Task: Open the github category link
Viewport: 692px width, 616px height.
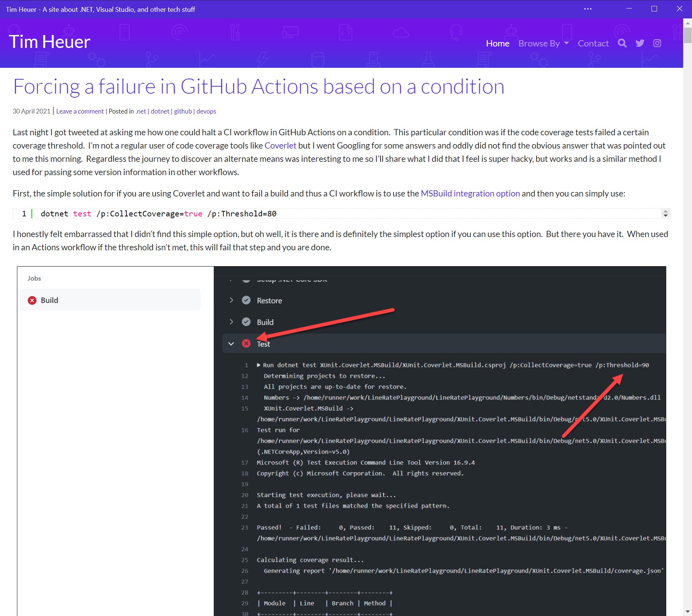Action: pyautogui.click(x=183, y=111)
